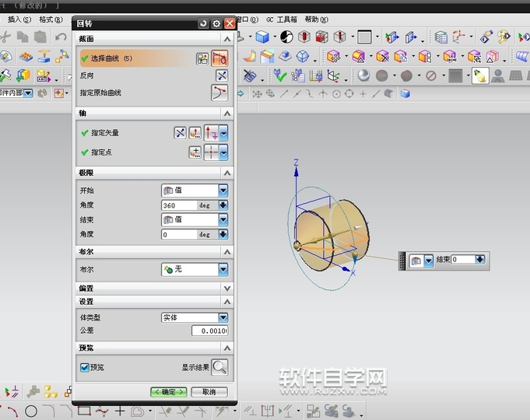Toggle the 预览 checkbox

(x=85, y=368)
